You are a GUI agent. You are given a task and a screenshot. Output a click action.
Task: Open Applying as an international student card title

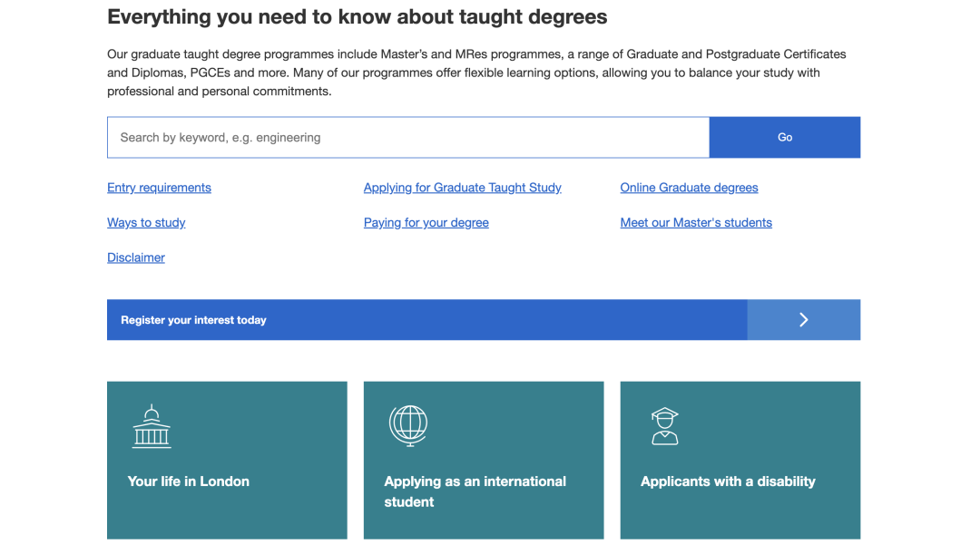click(475, 491)
